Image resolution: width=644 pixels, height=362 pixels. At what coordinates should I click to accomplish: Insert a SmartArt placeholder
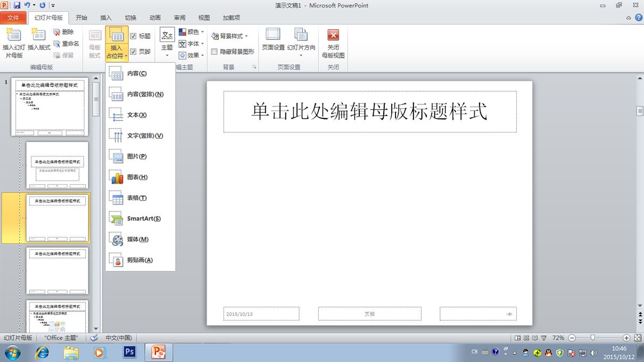click(141, 219)
